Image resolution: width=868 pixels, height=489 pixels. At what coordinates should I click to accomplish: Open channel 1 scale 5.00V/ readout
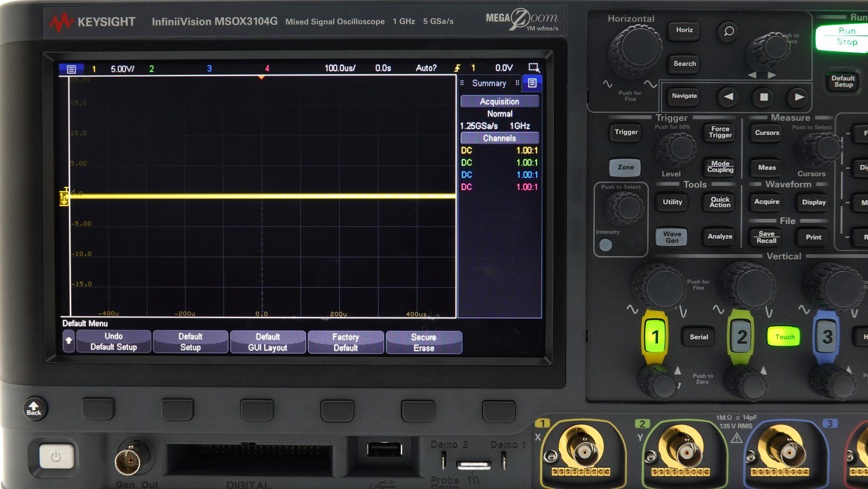[x=122, y=69]
